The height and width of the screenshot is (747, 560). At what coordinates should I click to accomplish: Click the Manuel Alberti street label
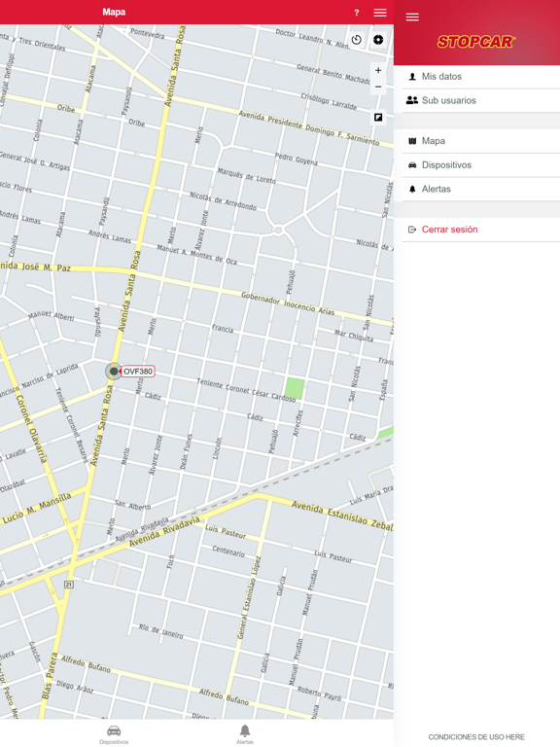point(51,315)
